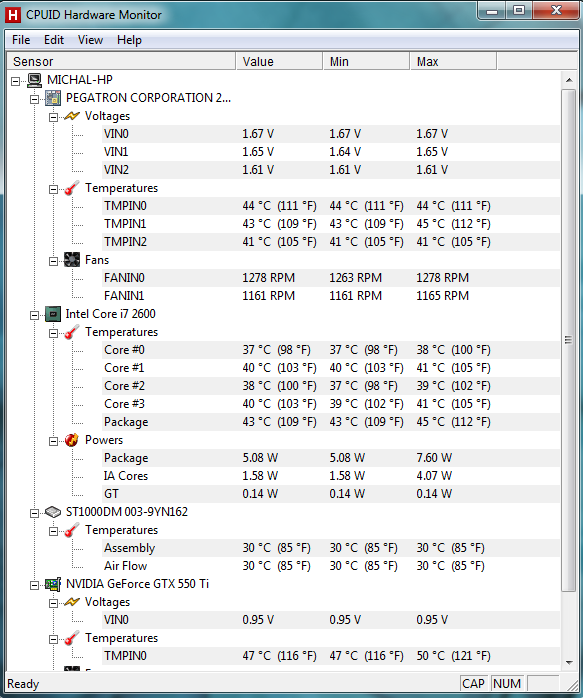Click the 7.60 W max package power
Viewport: 583px width, 698px height.
(x=434, y=458)
